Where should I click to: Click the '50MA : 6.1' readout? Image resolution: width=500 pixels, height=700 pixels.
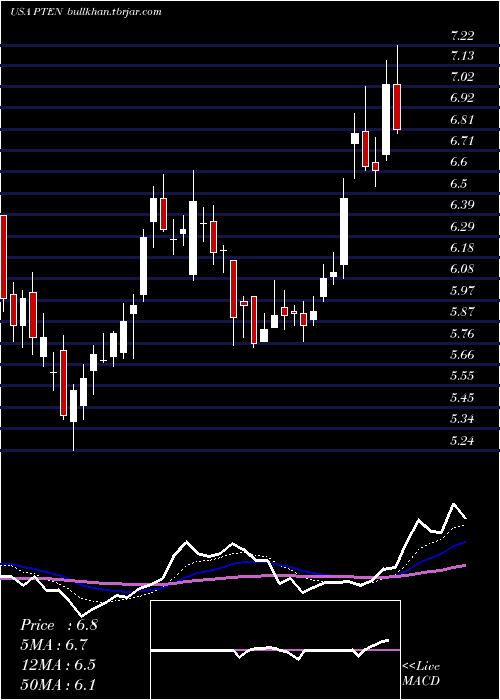click(x=58, y=684)
